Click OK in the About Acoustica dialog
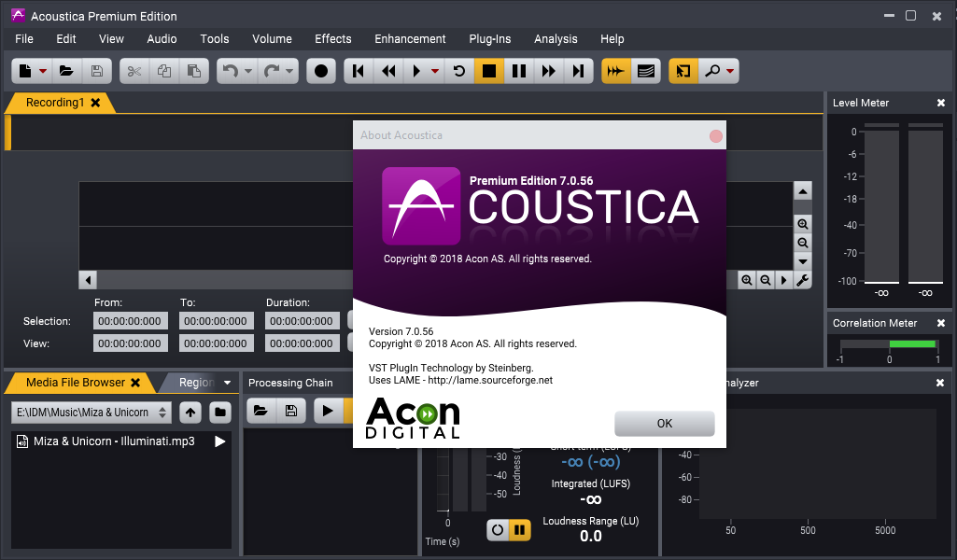The width and height of the screenshot is (957, 560). point(664,424)
